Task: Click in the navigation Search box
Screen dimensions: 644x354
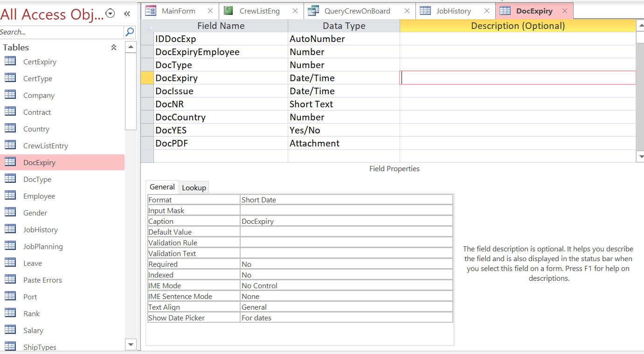Action: [61, 32]
